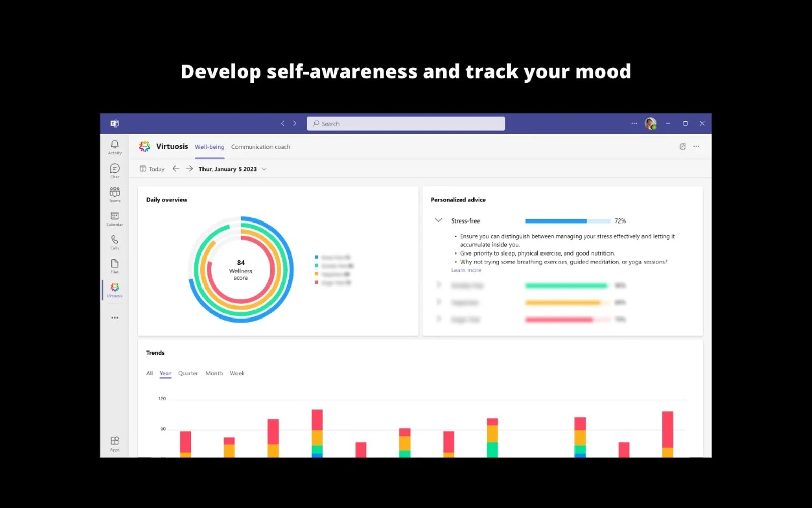Jump to Today
This screenshot has height=508, width=812.
pos(152,169)
